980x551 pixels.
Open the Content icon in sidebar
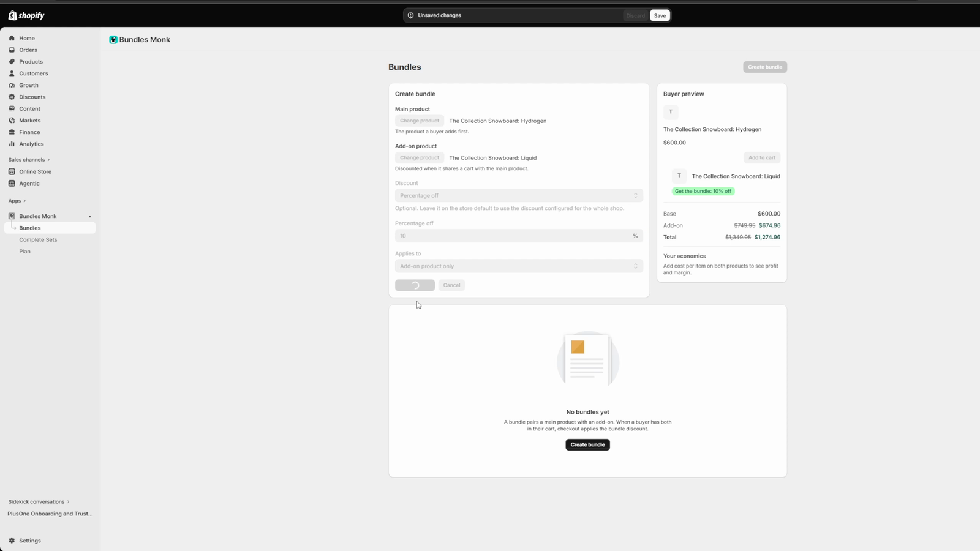point(12,108)
